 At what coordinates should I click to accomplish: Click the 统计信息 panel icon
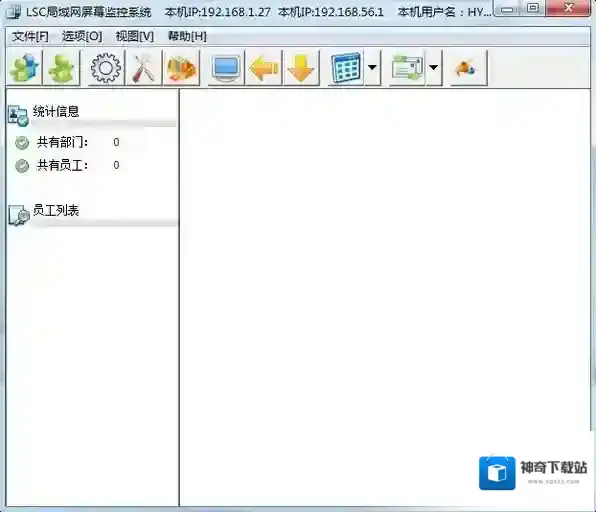coord(18,116)
